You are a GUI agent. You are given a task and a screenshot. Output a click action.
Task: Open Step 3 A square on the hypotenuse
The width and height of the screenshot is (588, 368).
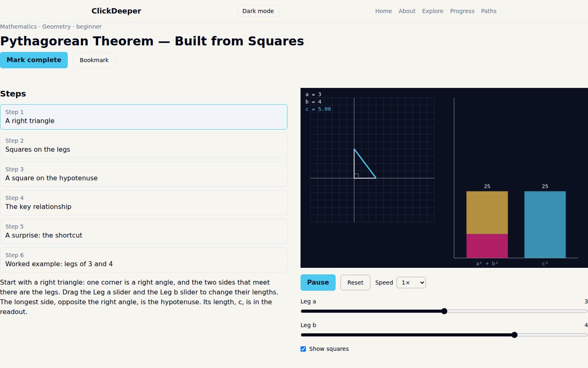[x=144, y=174]
